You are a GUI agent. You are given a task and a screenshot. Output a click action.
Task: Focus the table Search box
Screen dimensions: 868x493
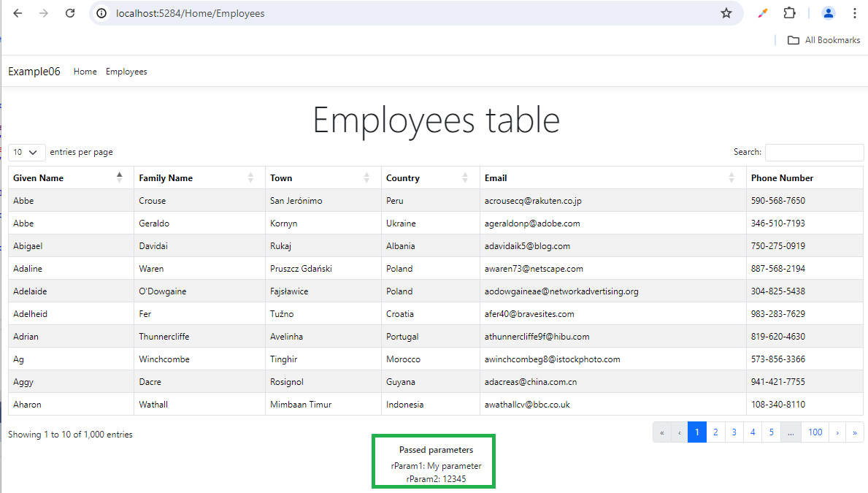click(x=814, y=153)
